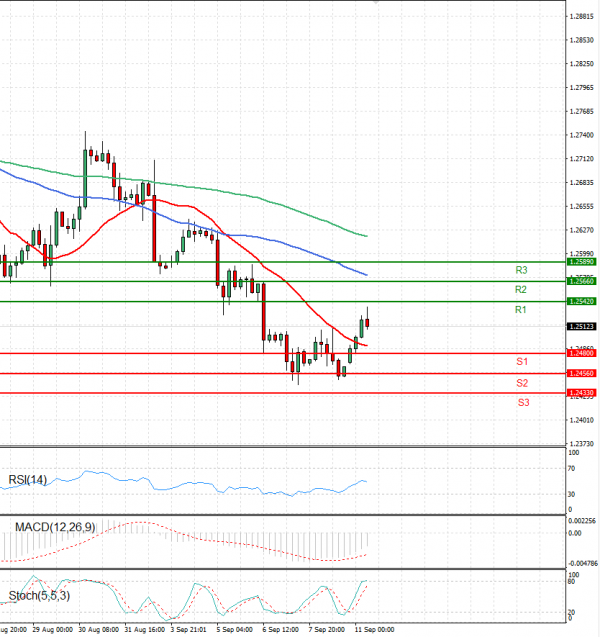The width and height of the screenshot is (600, 637).
Task: Select the 1.25890 price tag
Action: [x=582, y=262]
